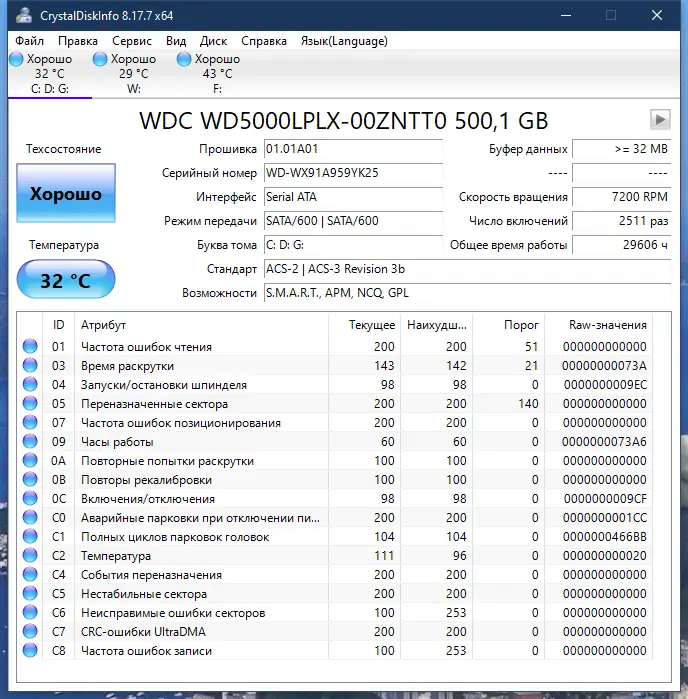
Task: Click the Наихудш... column header
Action: coord(437,325)
